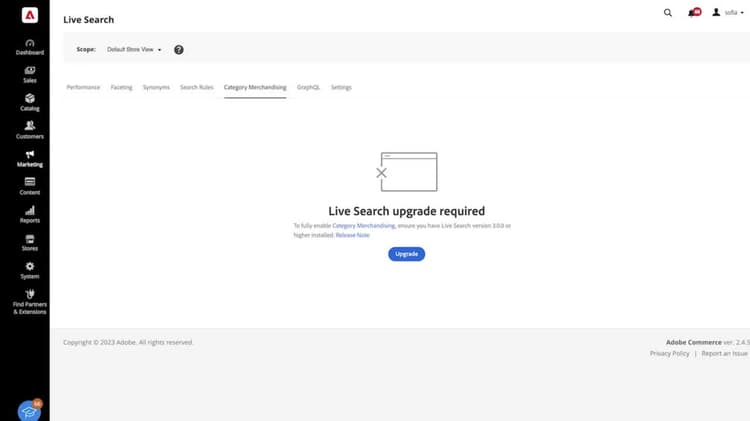Viewport: 750px width, 421px height.
Task: Switch to the Settings tab
Action: pos(341,87)
